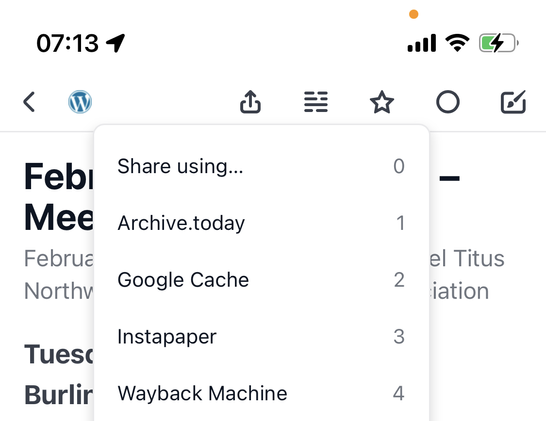Open the article in Google Cache

(x=261, y=280)
